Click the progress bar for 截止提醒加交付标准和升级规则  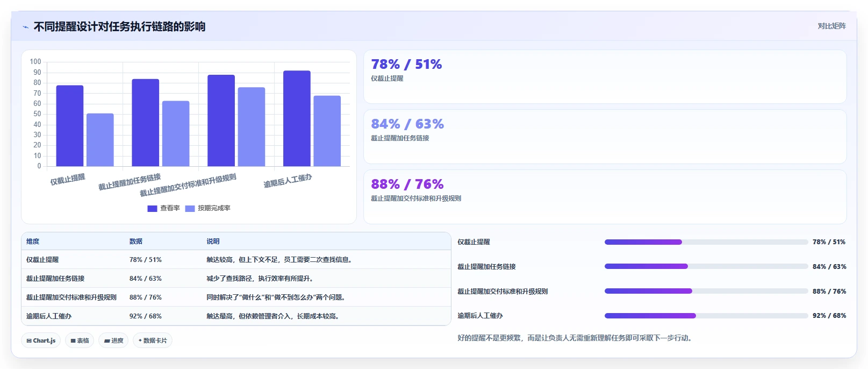(x=706, y=291)
